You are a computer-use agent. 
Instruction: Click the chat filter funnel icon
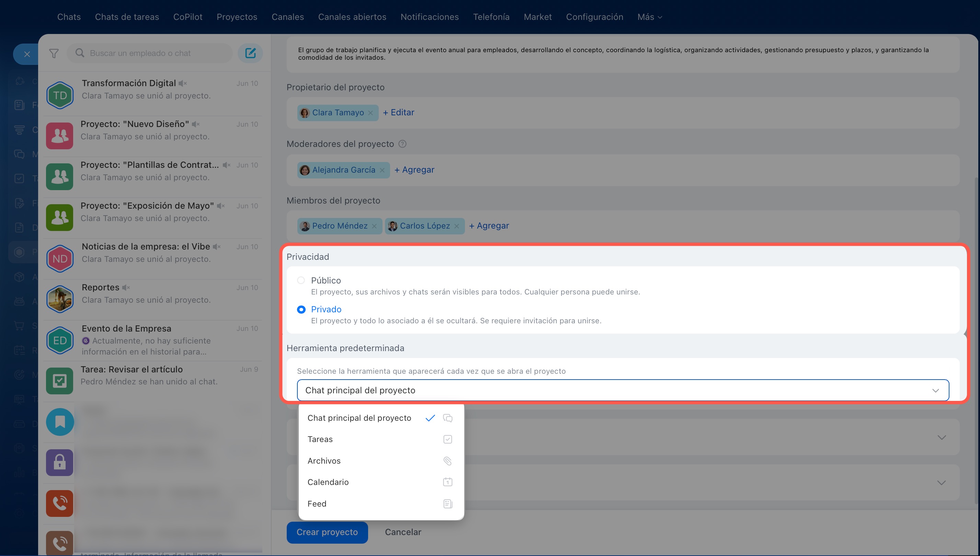pyautogui.click(x=54, y=53)
